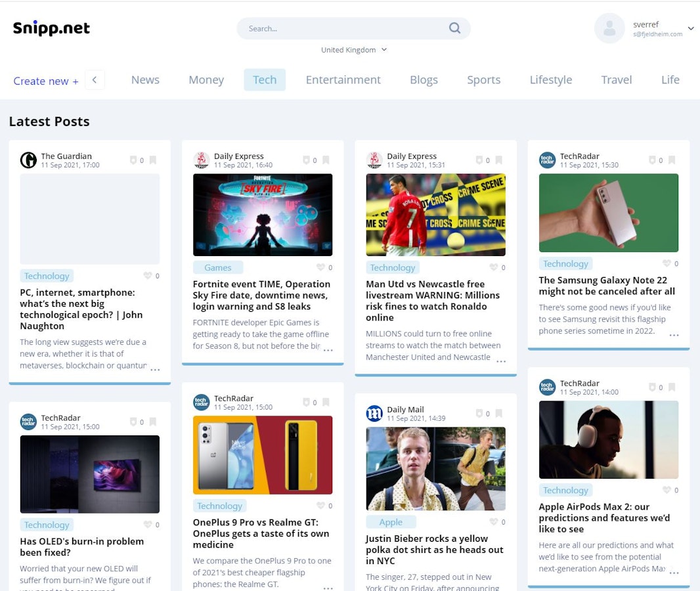Click comment icon on Samsung Galaxy Note post
This screenshot has width=700, height=591.
click(652, 160)
